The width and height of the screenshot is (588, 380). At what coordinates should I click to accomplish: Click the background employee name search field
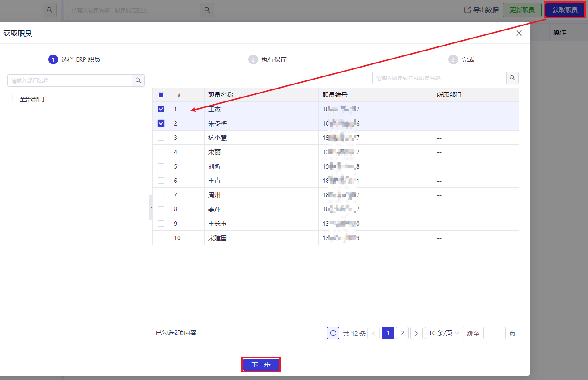(x=134, y=10)
